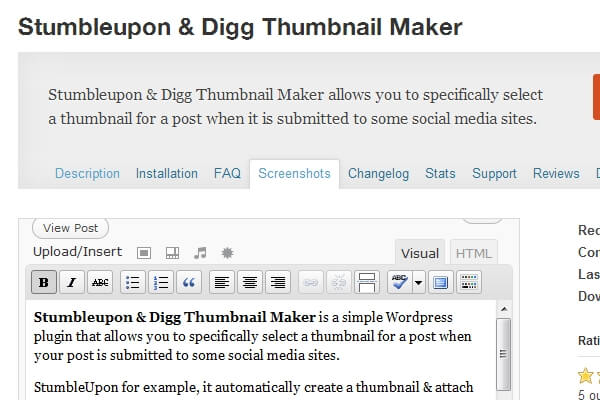Switch to HTML editor tab
600x400 pixels.
coord(474,253)
